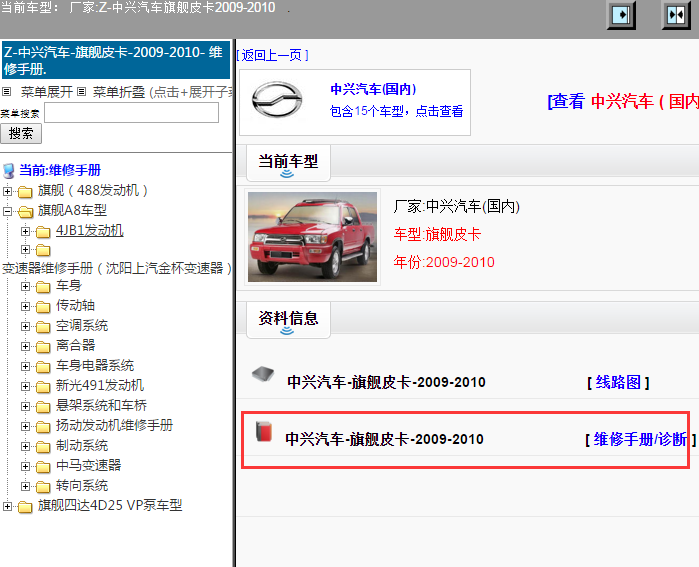Open the 资料信息 tab header
The width and height of the screenshot is (699, 567).
[288, 320]
